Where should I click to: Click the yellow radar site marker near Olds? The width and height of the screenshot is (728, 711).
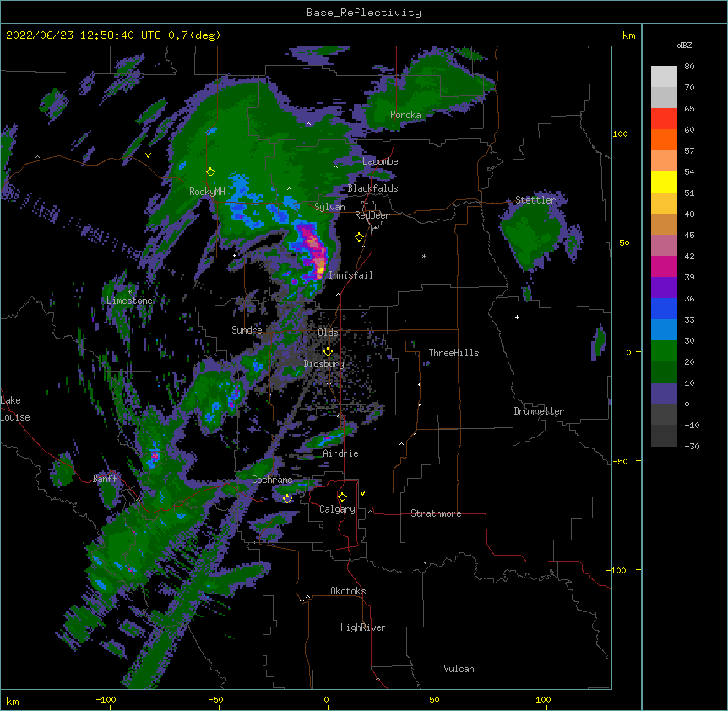(x=328, y=352)
